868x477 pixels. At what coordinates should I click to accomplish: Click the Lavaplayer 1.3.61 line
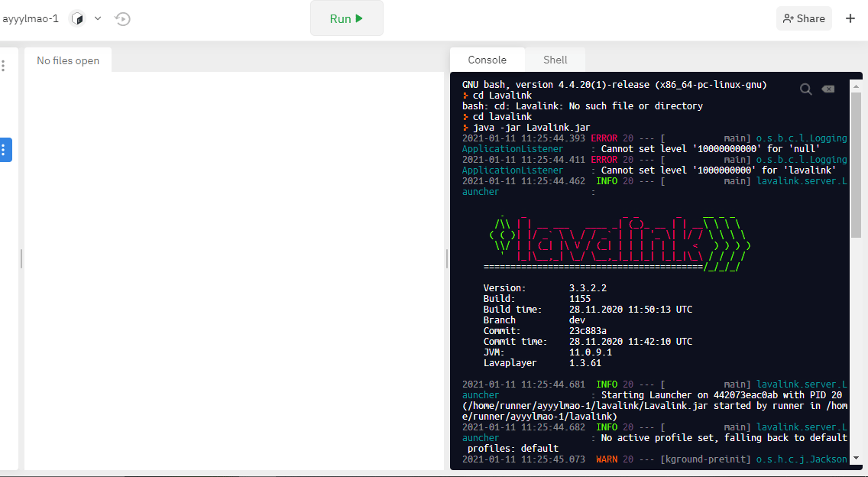click(542, 363)
